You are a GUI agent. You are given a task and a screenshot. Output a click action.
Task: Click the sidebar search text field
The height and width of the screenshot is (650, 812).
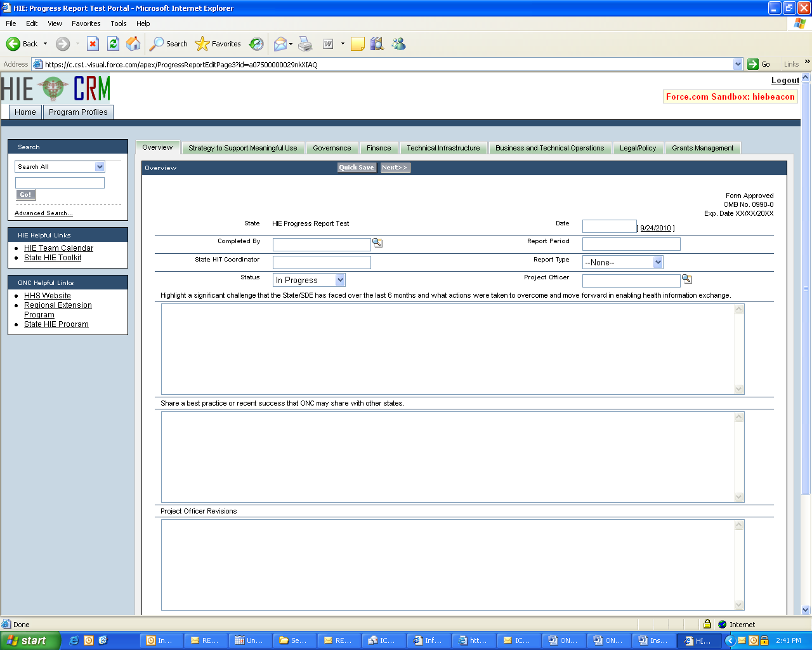point(60,183)
